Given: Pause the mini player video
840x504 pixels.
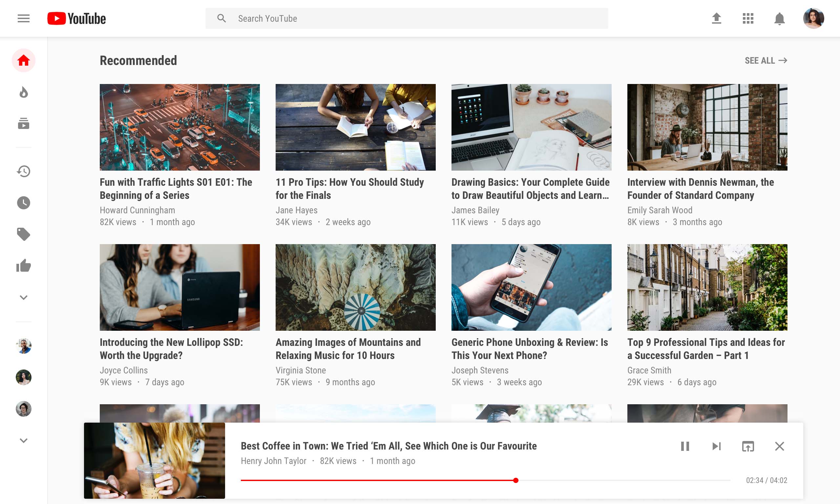Looking at the screenshot, I should pos(685,446).
